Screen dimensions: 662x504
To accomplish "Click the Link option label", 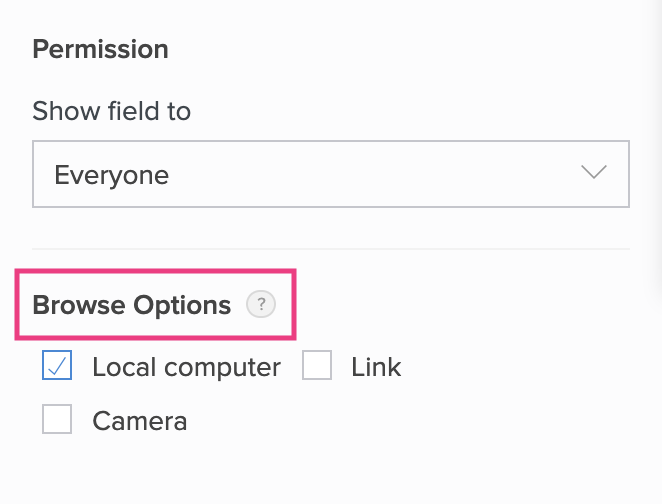I will click(376, 367).
